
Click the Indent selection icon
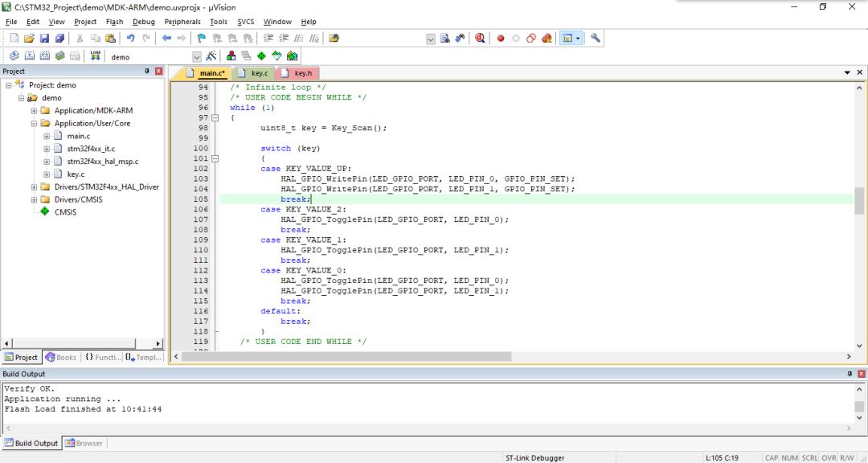[x=268, y=39]
